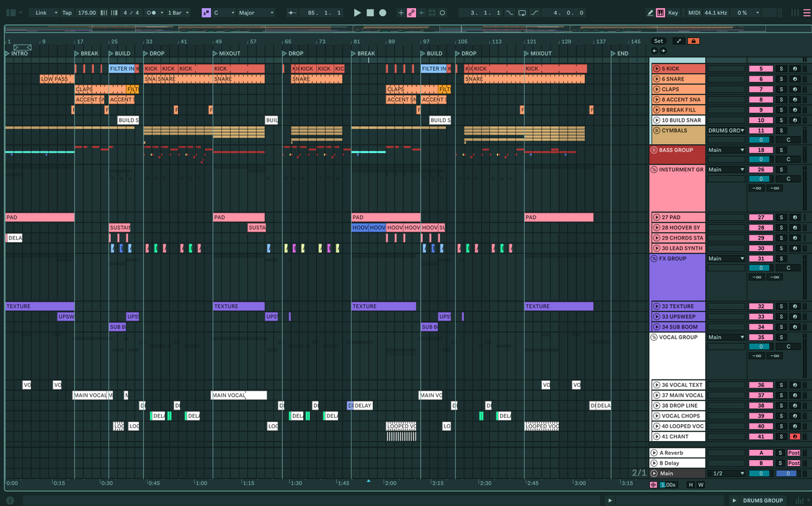Toggle the Follow playback arrow icon
The width and height of the screenshot is (812, 506).
click(292, 12)
